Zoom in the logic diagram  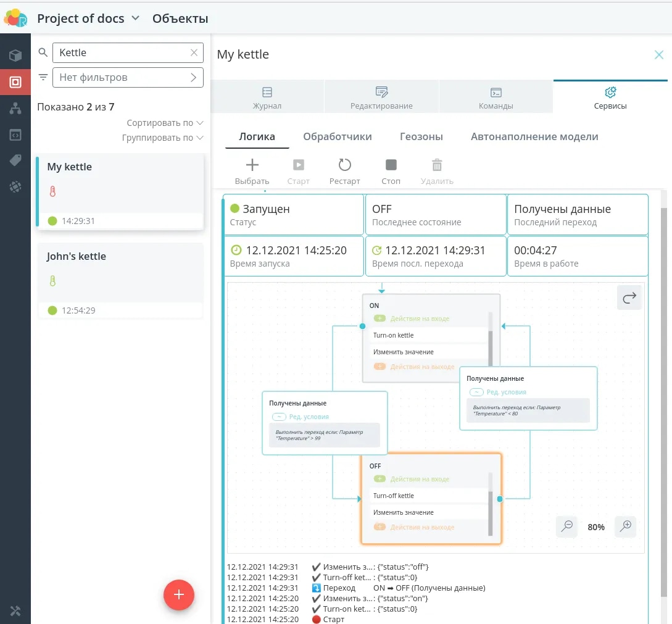626,526
